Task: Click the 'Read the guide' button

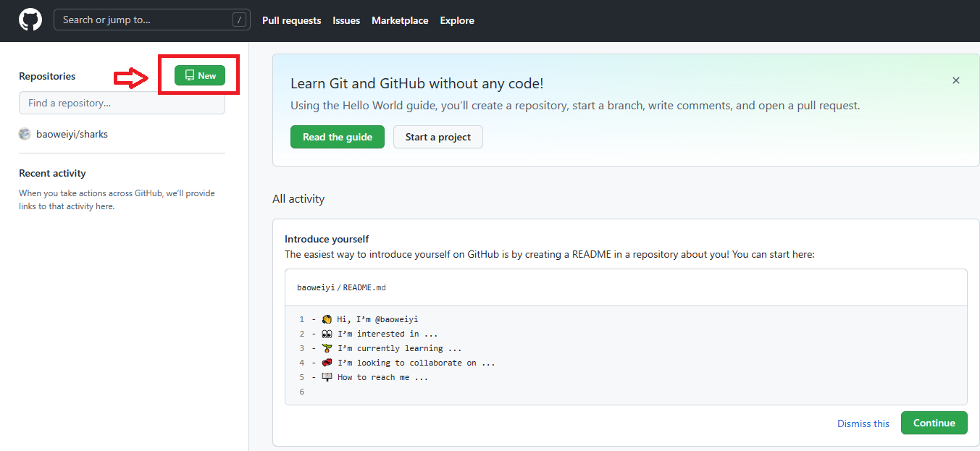Action: (338, 137)
